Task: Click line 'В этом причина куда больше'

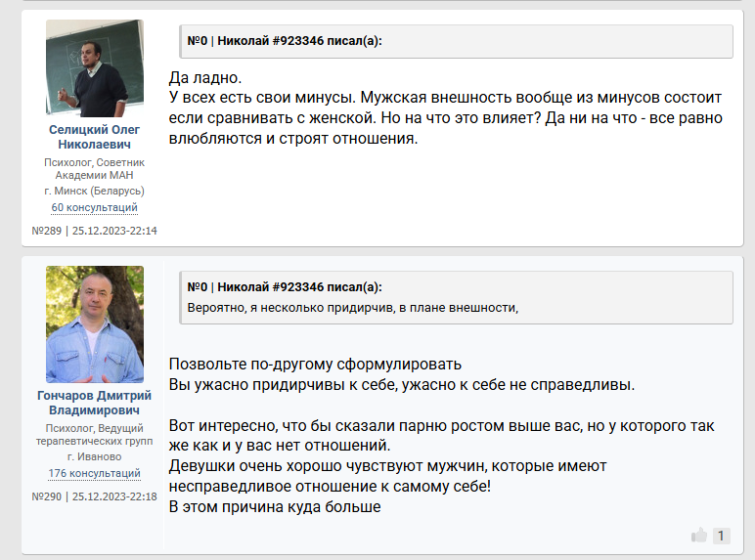Action: [x=275, y=506]
